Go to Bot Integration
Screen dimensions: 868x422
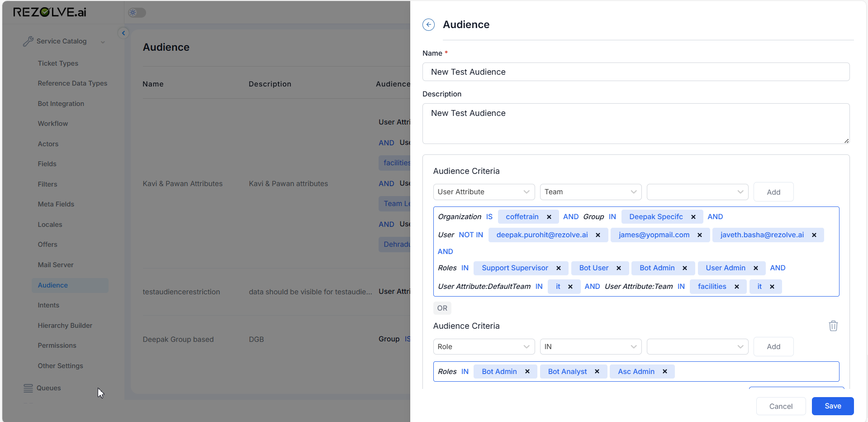(61, 104)
